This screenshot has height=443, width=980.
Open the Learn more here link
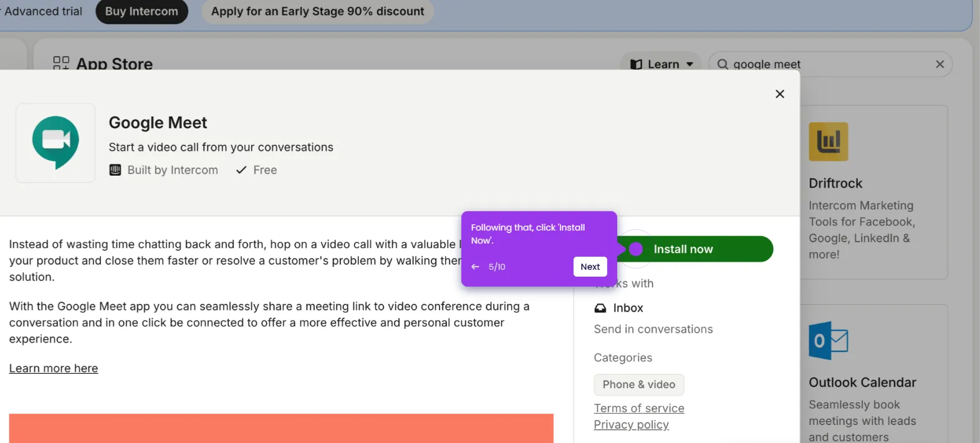coord(54,368)
